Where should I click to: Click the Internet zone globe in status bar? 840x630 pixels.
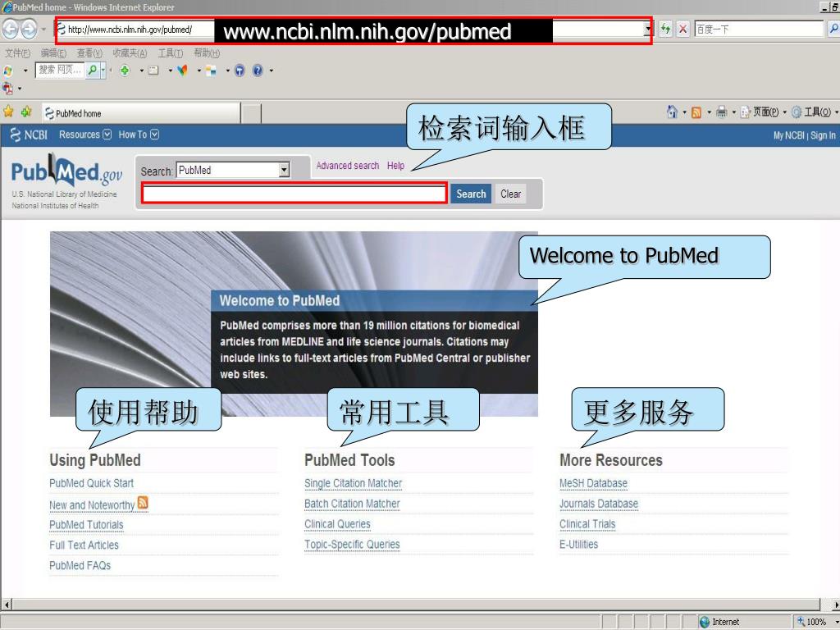click(705, 622)
